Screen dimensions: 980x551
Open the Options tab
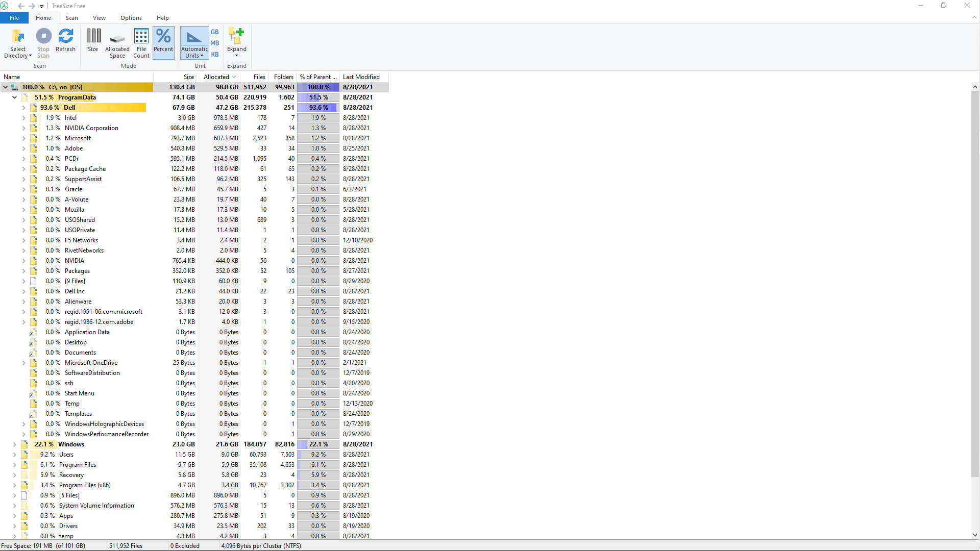(x=131, y=18)
